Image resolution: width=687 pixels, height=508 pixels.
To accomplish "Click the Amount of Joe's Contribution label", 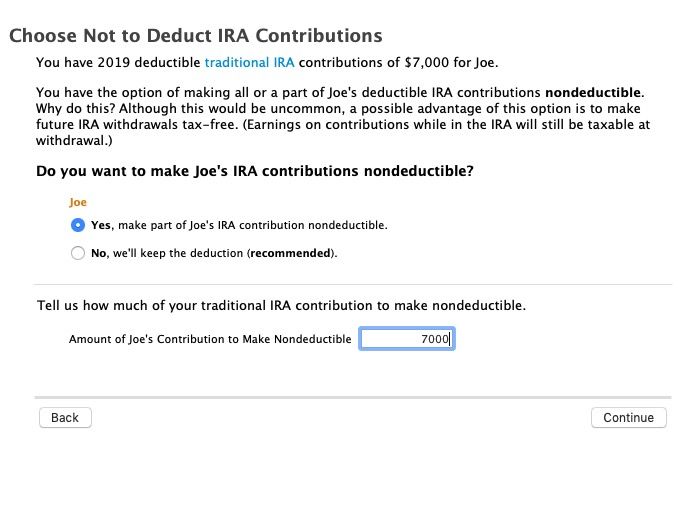I will (210, 339).
